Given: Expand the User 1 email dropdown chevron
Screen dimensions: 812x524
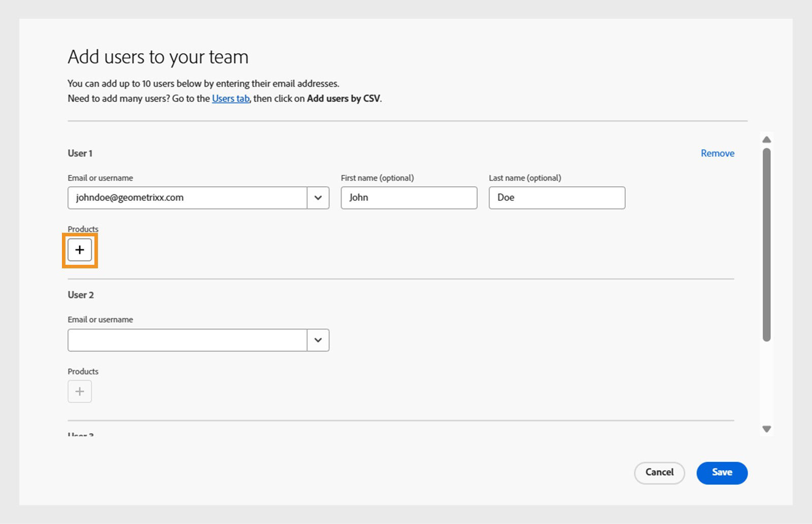Looking at the screenshot, I should tap(318, 198).
